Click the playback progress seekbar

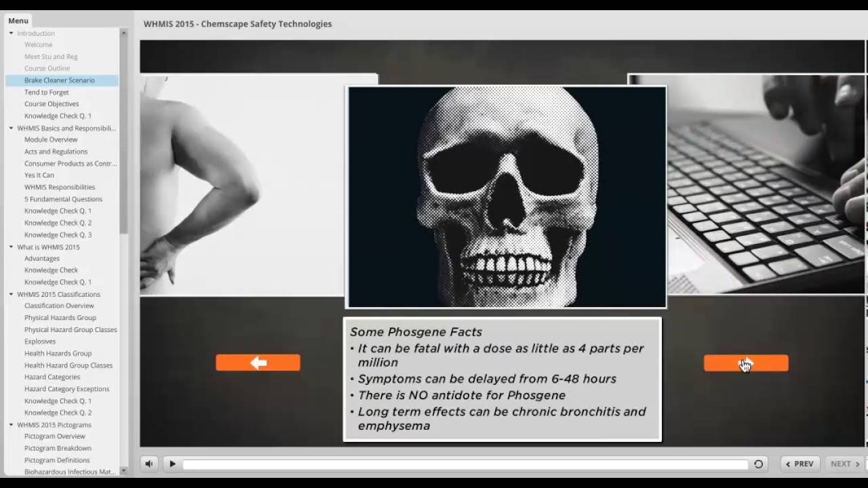pos(465,464)
